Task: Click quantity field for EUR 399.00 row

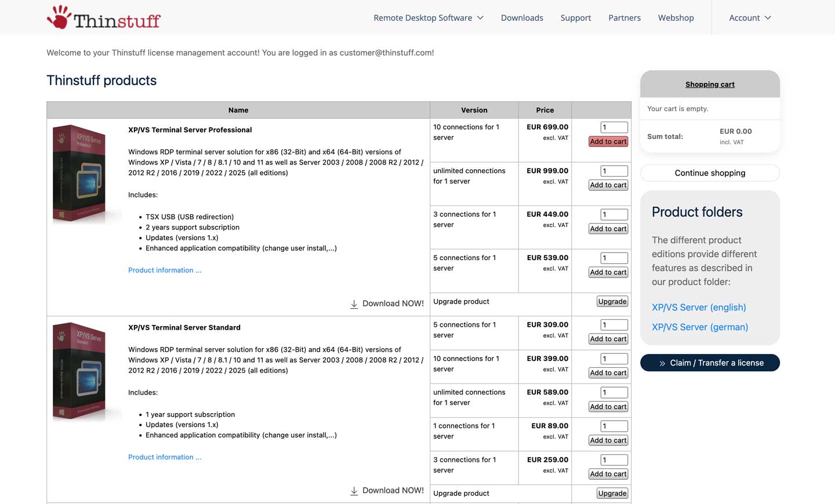Action: click(614, 359)
